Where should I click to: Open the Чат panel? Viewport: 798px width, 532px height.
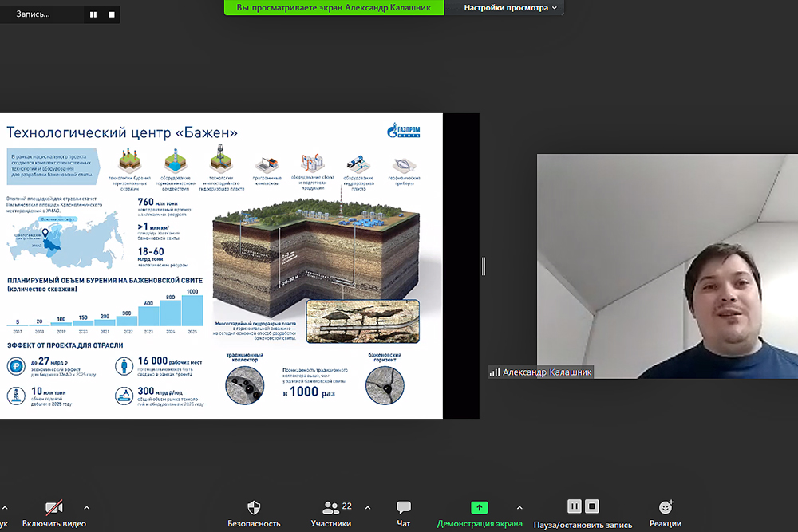404,514
